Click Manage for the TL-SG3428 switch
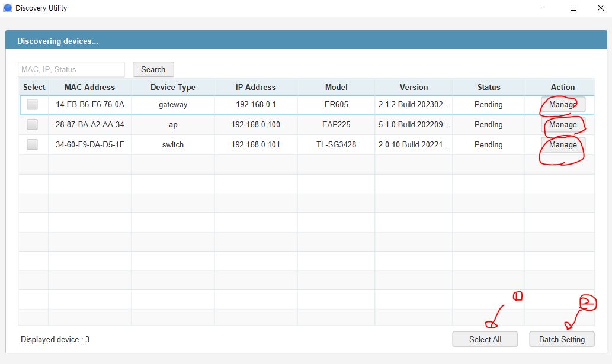Viewport: 612px width, 364px height. pyautogui.click(x=563, y=144)
